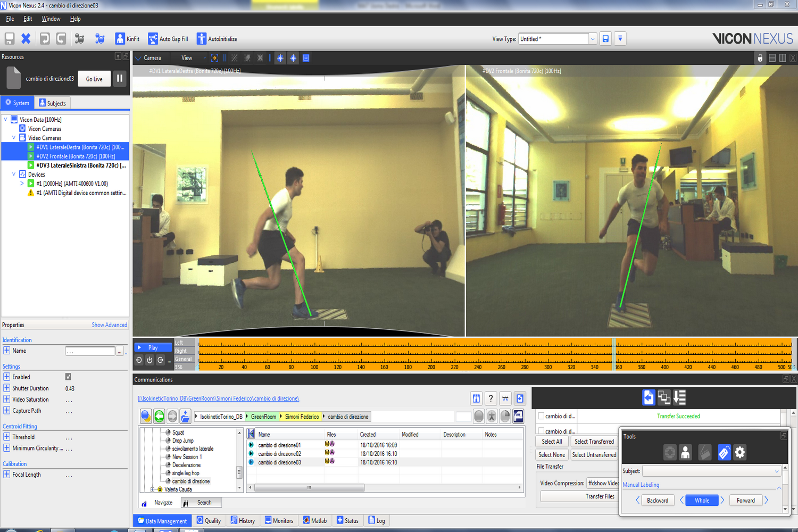Click the Tools panel gear icon
798x532 pixels.
(740, 453)
